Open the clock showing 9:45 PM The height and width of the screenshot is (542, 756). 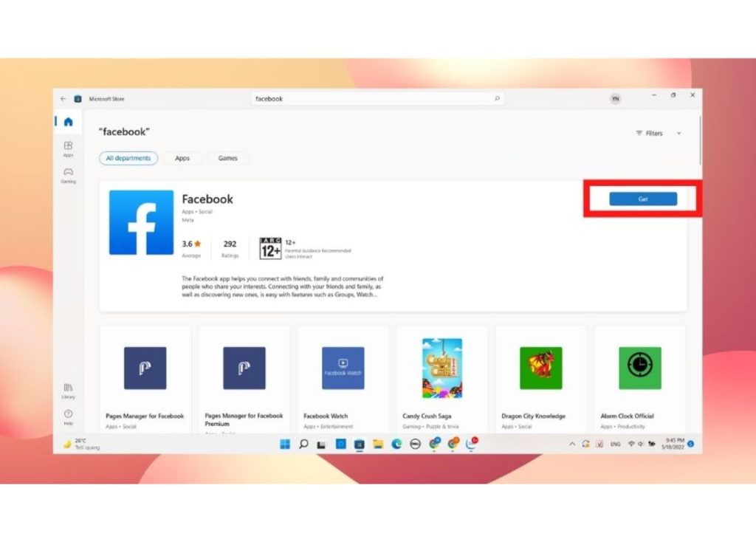point(673,444)
